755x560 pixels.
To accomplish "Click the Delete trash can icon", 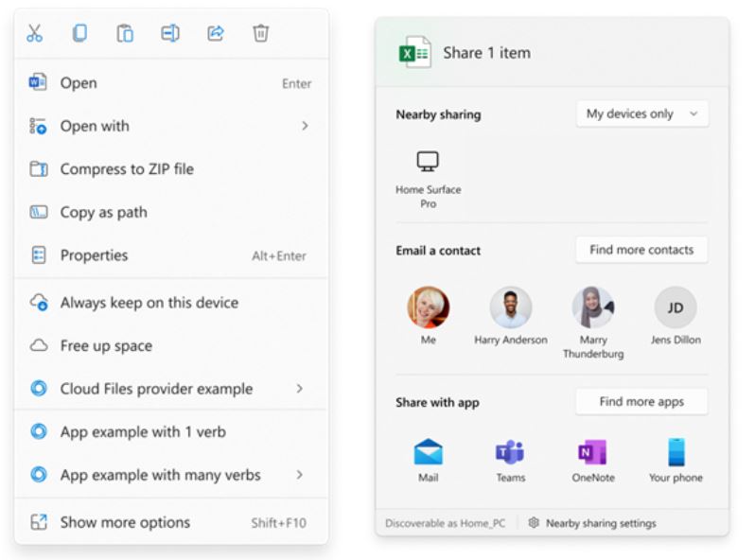I will 260,33.
